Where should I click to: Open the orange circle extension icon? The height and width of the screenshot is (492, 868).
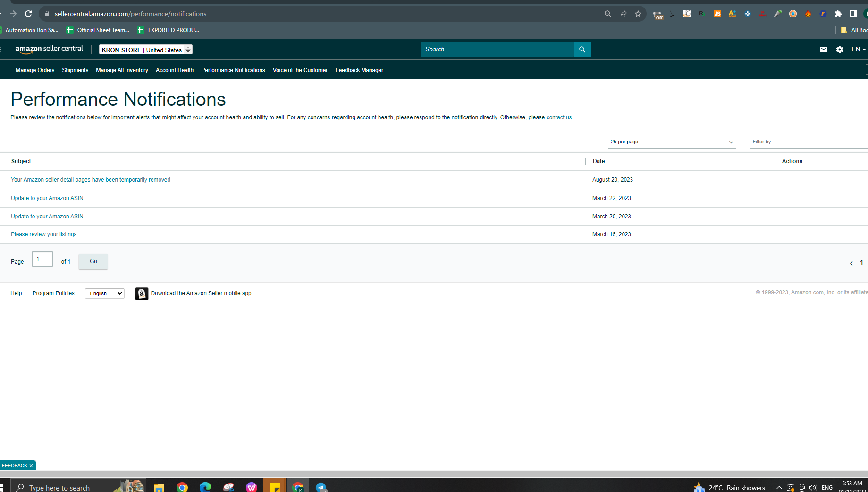(793, 14)
